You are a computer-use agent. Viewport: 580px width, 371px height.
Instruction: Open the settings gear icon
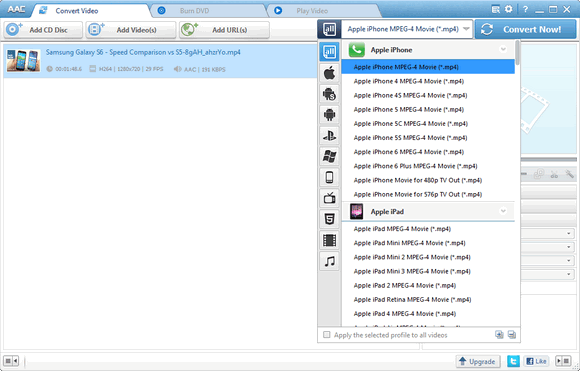[x=509, y=9]
